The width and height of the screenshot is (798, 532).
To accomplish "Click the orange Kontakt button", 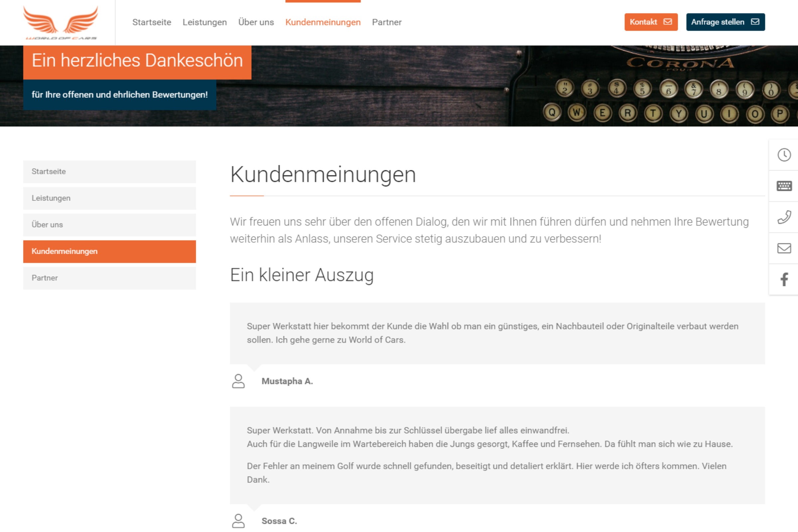I will (x=651, y=22).
